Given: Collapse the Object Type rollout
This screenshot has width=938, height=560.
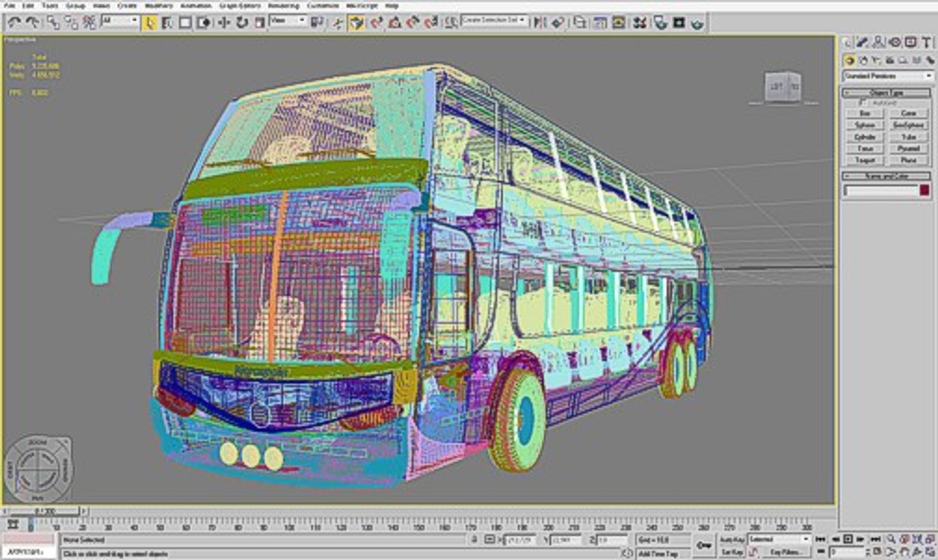Looking at the screenshot, I should point(886,93).
